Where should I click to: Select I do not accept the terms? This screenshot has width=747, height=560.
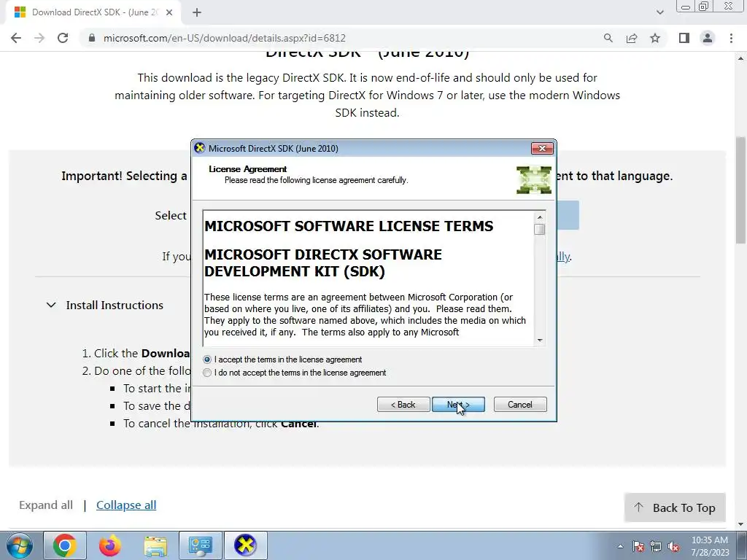tap(207, 373)
